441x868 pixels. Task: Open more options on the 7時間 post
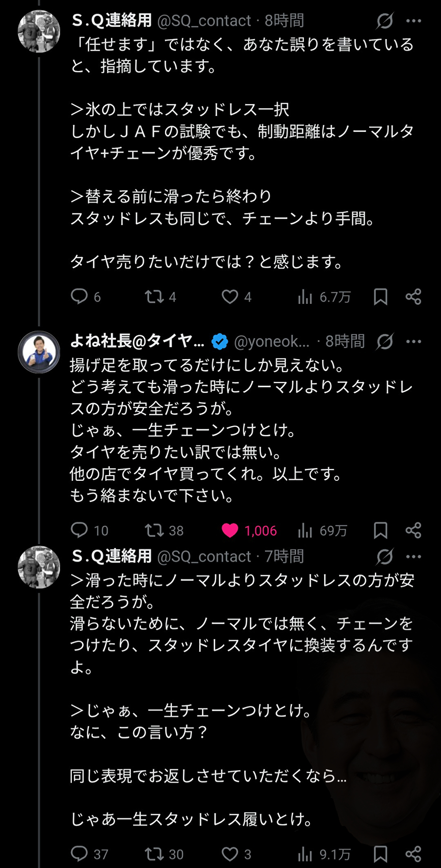[x=413, y=557]
